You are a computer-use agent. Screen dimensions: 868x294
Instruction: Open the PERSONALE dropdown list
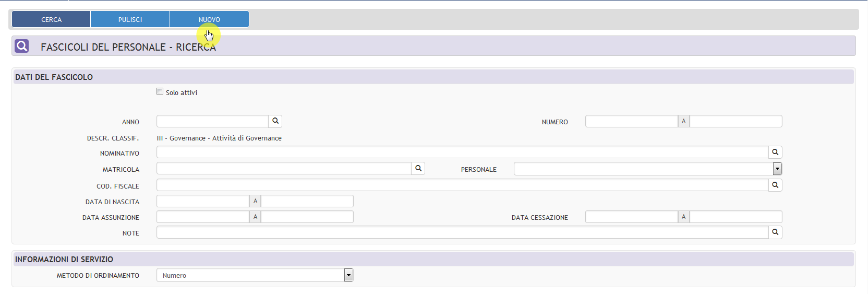pos(777,169)
